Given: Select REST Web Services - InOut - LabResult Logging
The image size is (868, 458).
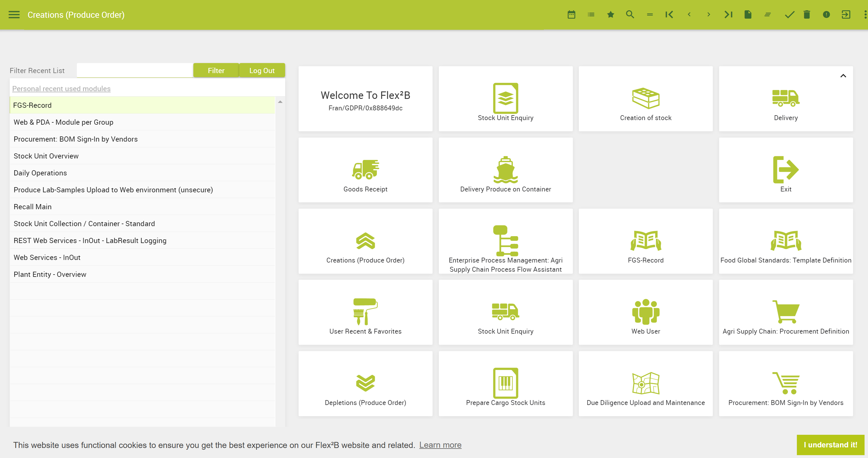Looking at the screenshot, I should 143,240.
